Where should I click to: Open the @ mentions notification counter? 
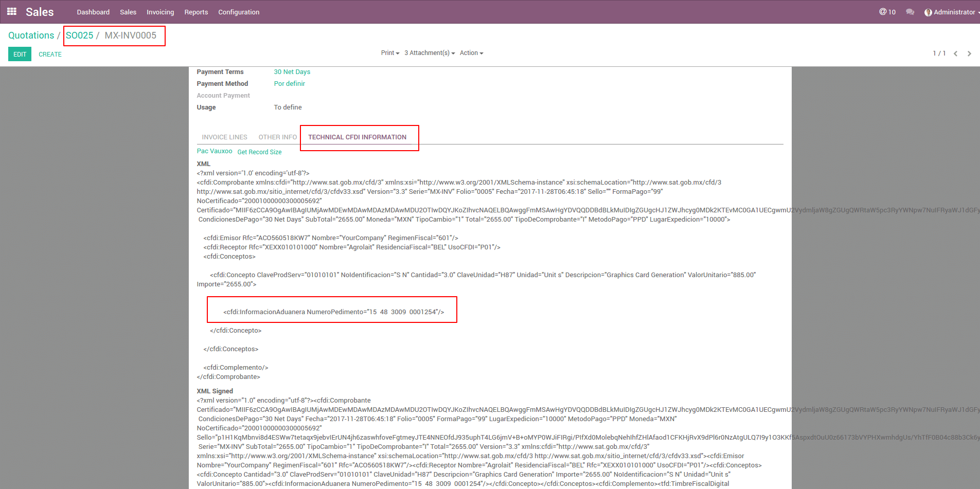(x=887, y=12)
